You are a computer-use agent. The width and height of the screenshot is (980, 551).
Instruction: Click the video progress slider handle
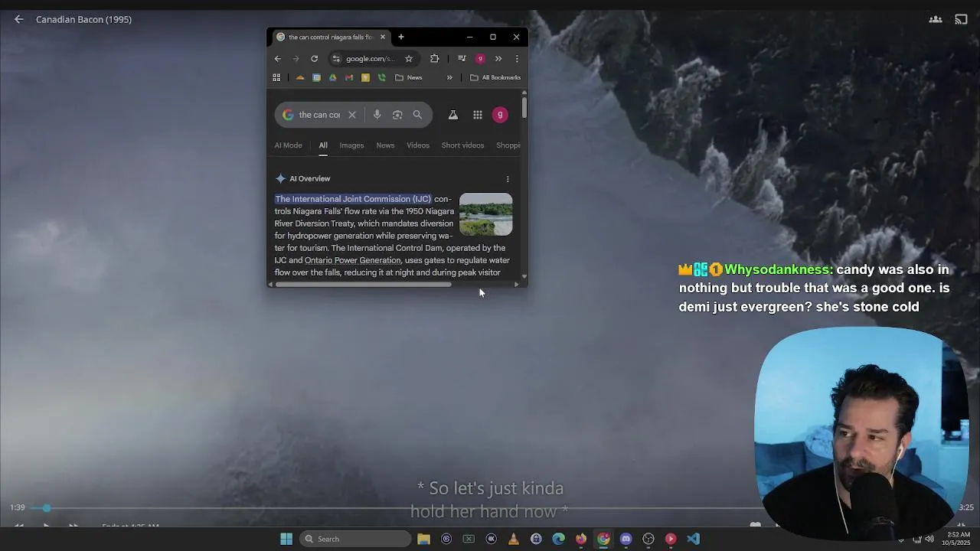tap(47, 507)
